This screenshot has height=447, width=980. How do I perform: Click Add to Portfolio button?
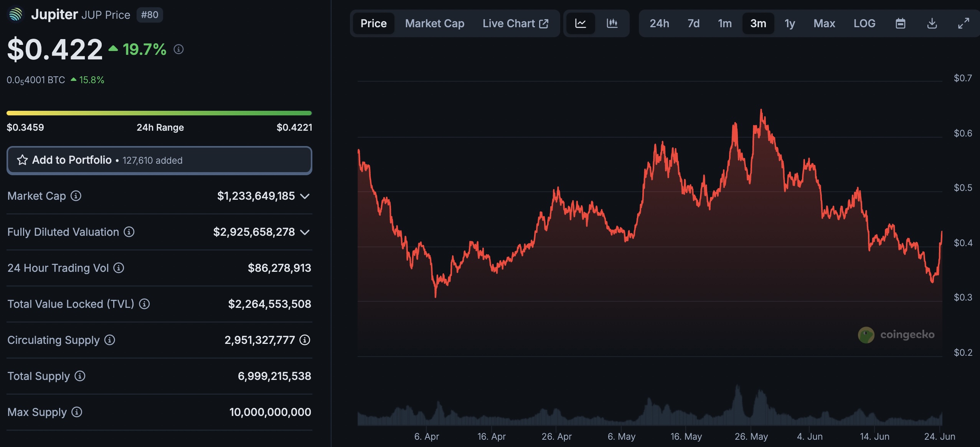pos(159,160)
